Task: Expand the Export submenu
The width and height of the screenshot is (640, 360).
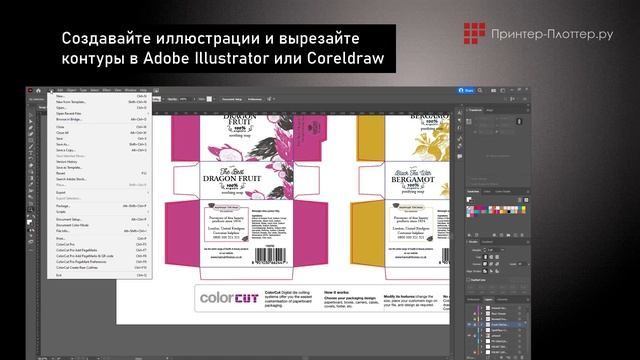Action: click(x=99, y=192)
